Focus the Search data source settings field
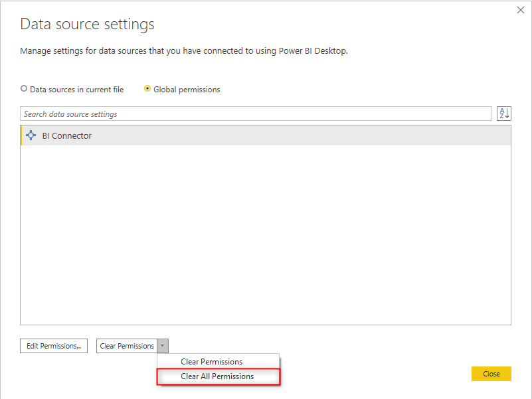Screen dimensions: 532x399 256,114
